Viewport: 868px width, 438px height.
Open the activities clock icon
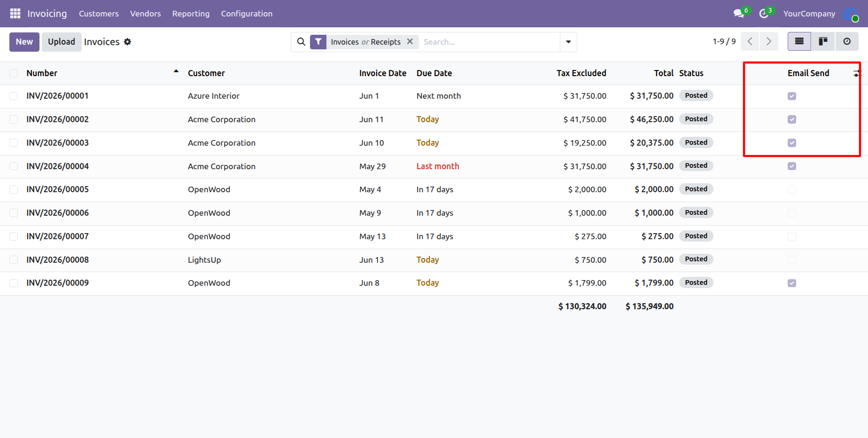tap(764, 14)
